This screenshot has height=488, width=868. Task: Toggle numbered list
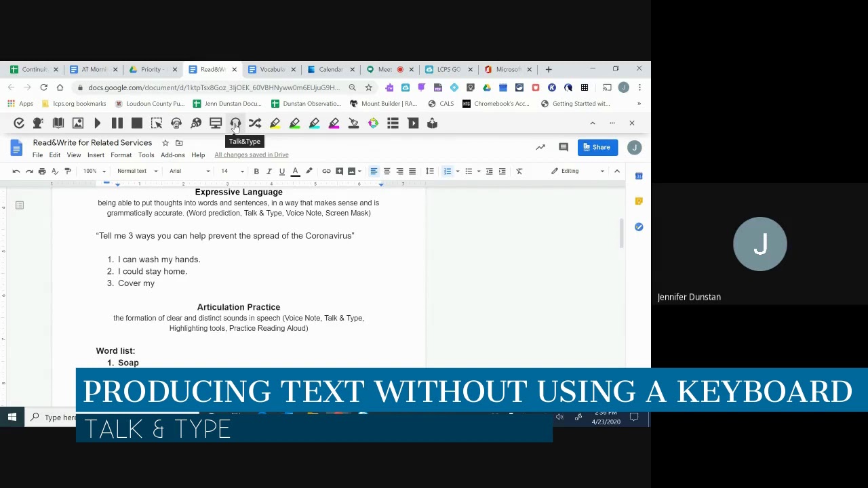point(448,171)
